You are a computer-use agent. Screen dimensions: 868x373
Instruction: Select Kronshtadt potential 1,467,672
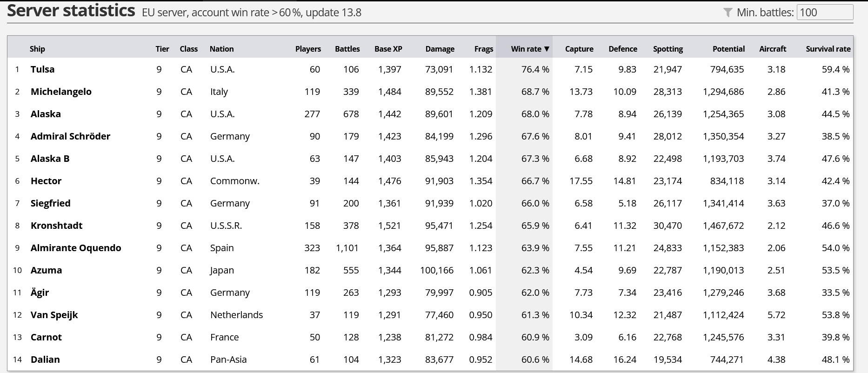[723, 226]
